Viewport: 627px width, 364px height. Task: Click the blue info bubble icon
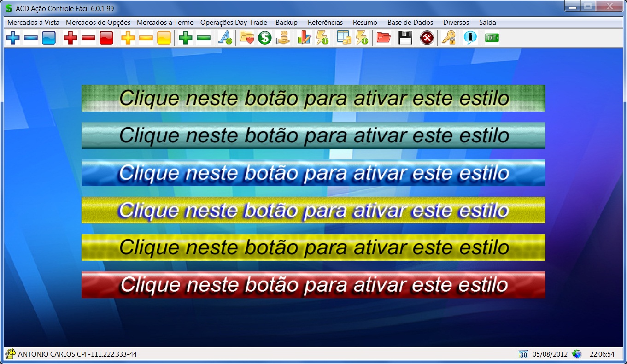pyautogui.click(x=470, y=38)
